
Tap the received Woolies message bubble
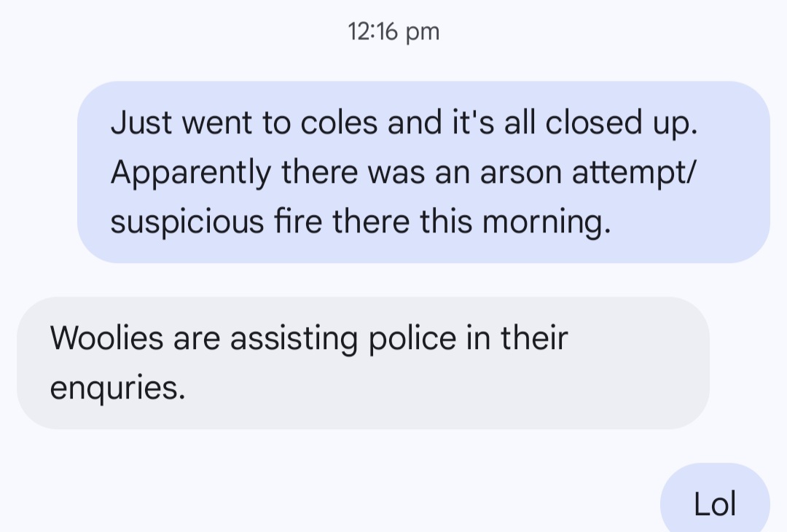tap(362, 362)
